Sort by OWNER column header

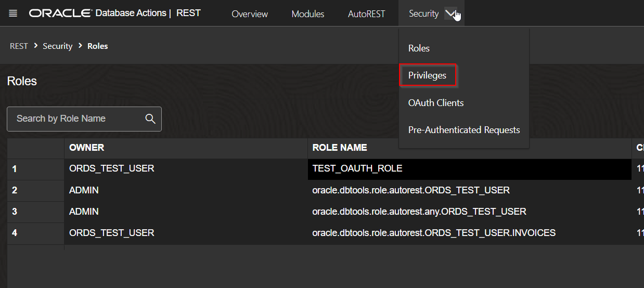87,148
